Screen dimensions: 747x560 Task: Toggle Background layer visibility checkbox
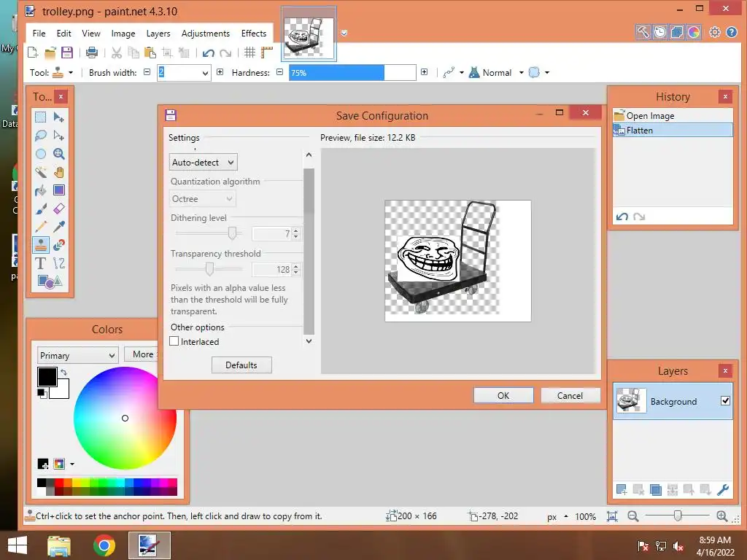[x=725, y=401]
